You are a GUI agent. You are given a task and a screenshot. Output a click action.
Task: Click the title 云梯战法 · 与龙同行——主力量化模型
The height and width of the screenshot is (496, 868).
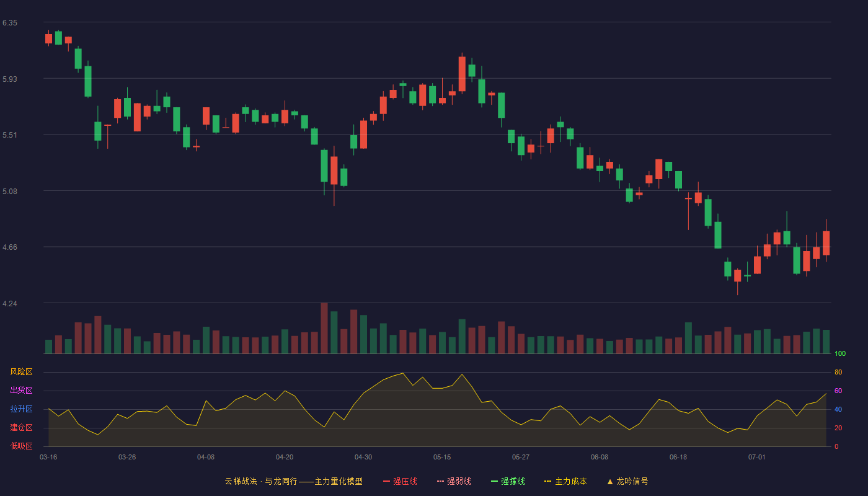point(293,481)
